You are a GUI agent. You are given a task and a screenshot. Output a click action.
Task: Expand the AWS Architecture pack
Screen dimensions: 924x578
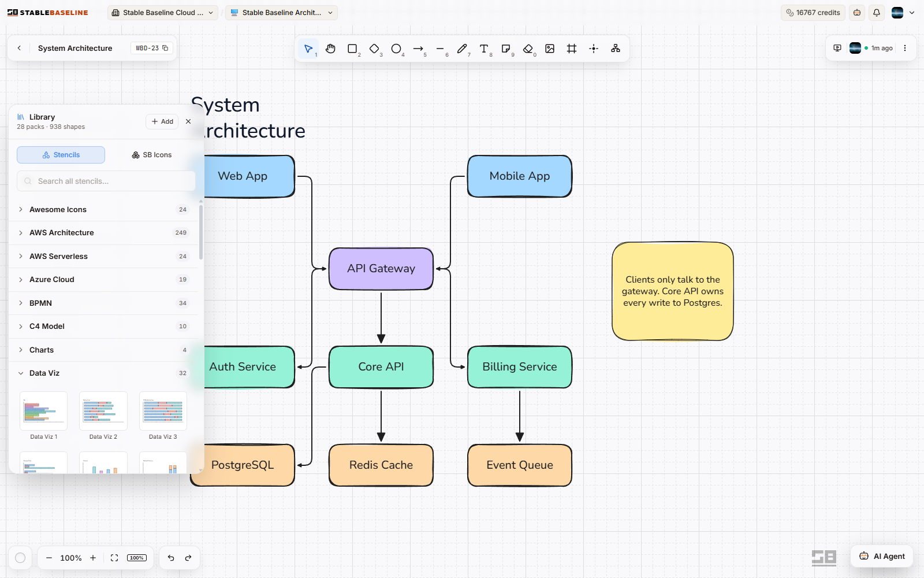(104, 233)
